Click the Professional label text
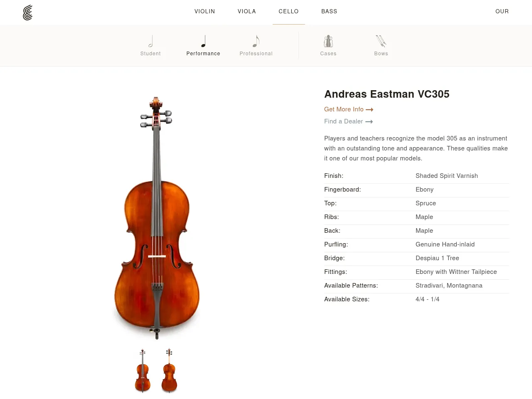 click(x=256, y=54)
